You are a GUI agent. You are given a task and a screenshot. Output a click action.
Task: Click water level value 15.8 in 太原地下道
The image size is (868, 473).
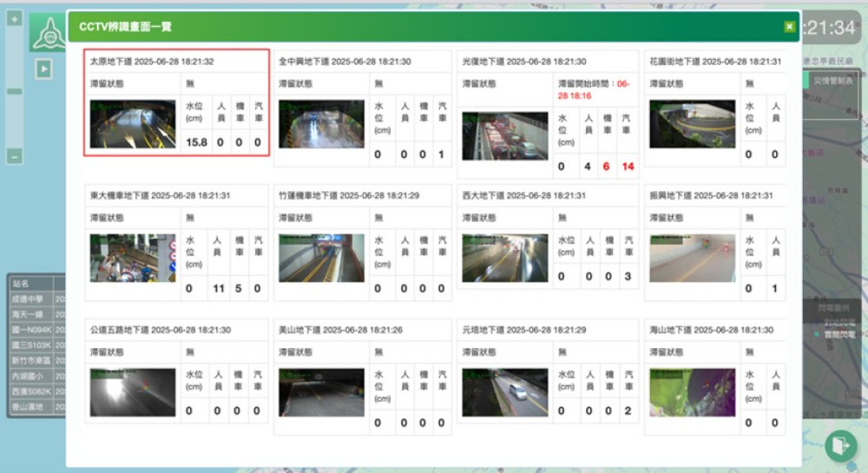[196, 142]
